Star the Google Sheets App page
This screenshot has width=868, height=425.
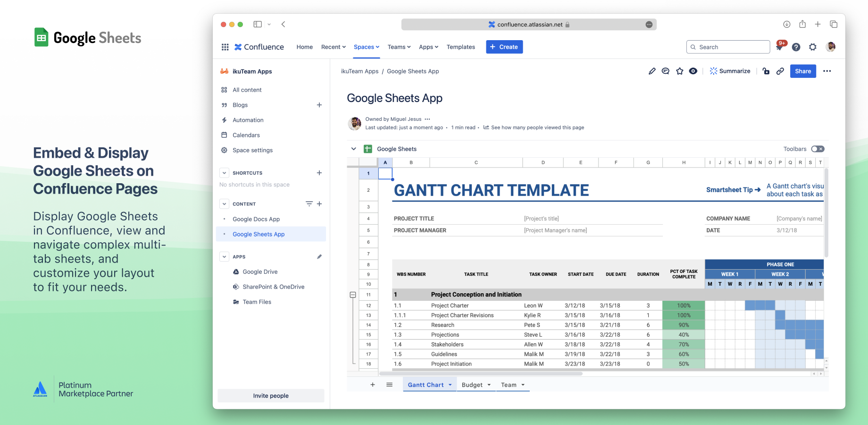click(680, 71)
